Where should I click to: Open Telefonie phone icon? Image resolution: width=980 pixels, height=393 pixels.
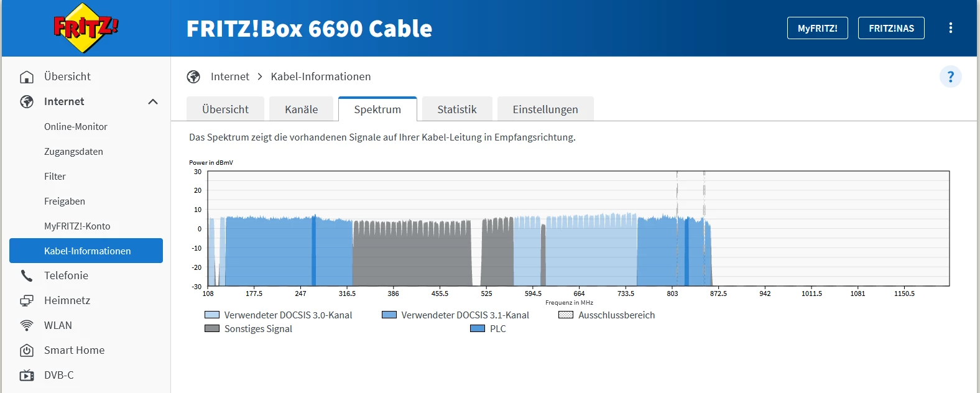[x=27, y=275]
